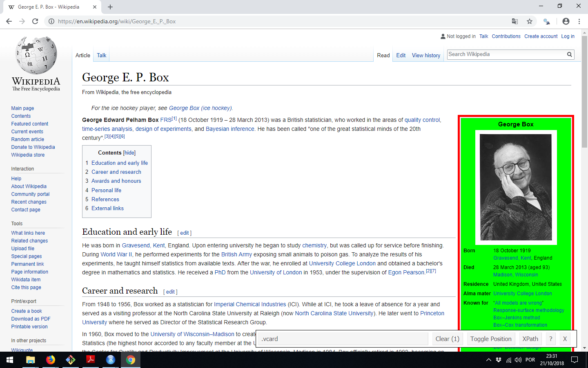Open the Bayesian inference link
The height and width of the screenshot is (368, 588).
click(x=230, y=129)
